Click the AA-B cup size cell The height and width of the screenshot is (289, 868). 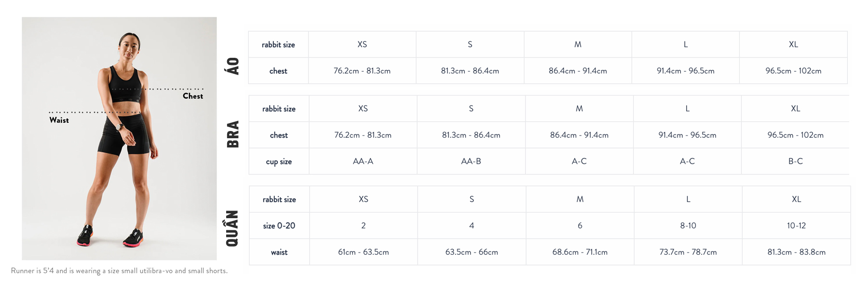click(471, 161)
